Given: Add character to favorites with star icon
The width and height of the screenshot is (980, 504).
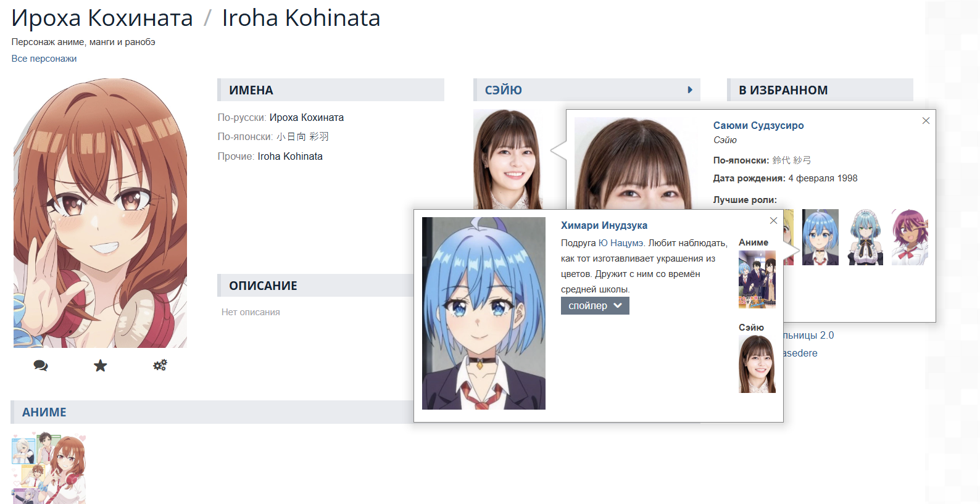Looking at the screenshot, I should pyautogui.click(x=101, y=366).
